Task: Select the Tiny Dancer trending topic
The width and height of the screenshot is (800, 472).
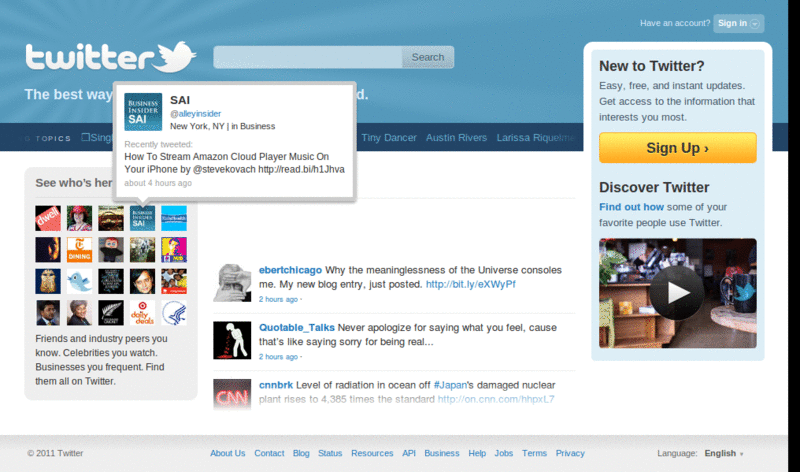Action: point(389,138)
